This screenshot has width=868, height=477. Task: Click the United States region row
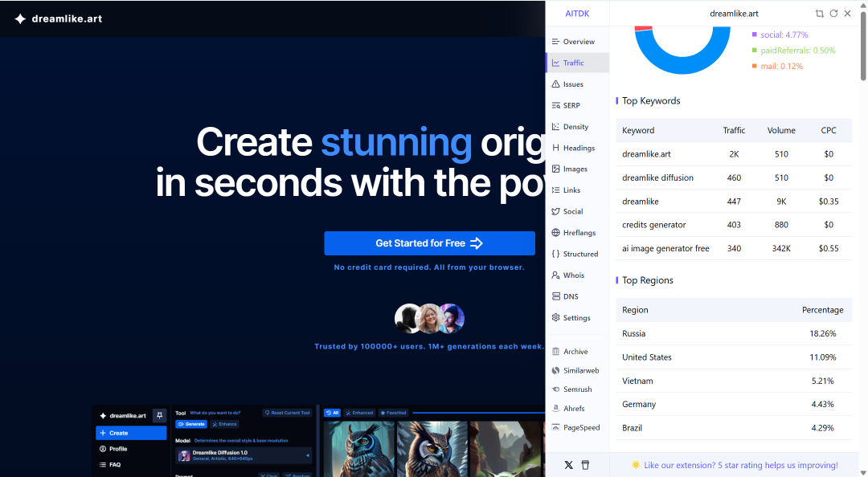click(734, 357)
